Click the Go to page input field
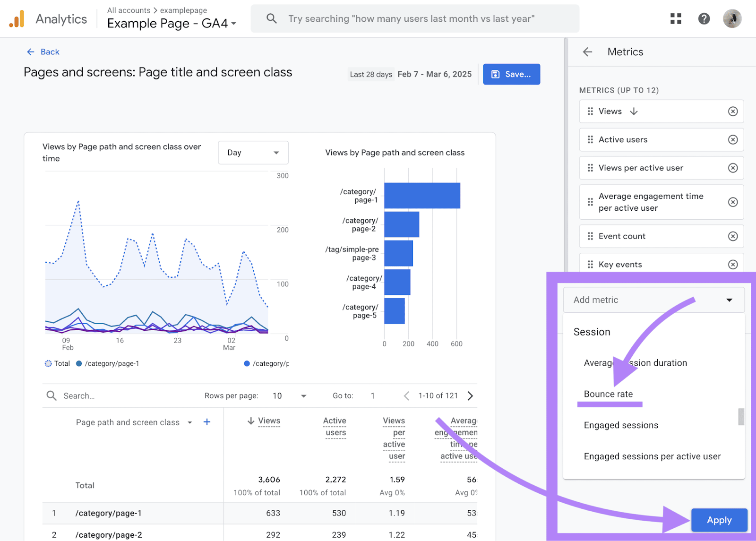Image resolution: width=756 pixels, height=541 pixels. tap(373, 395)
